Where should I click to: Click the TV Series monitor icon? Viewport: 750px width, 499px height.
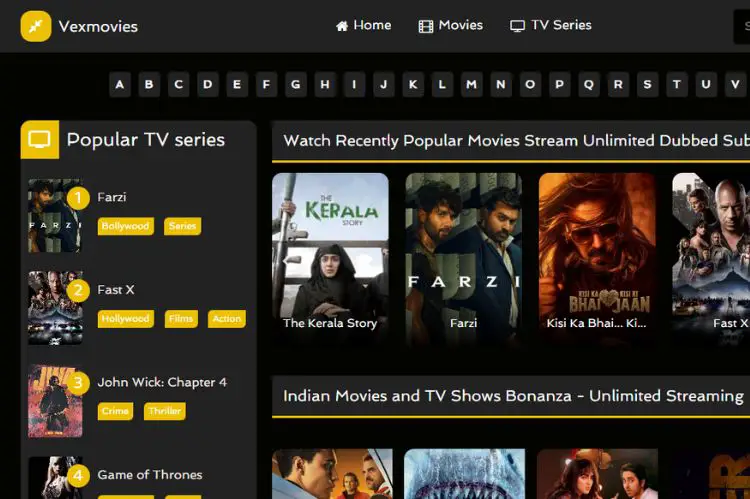pyautogui.click(x=517, y=26)
